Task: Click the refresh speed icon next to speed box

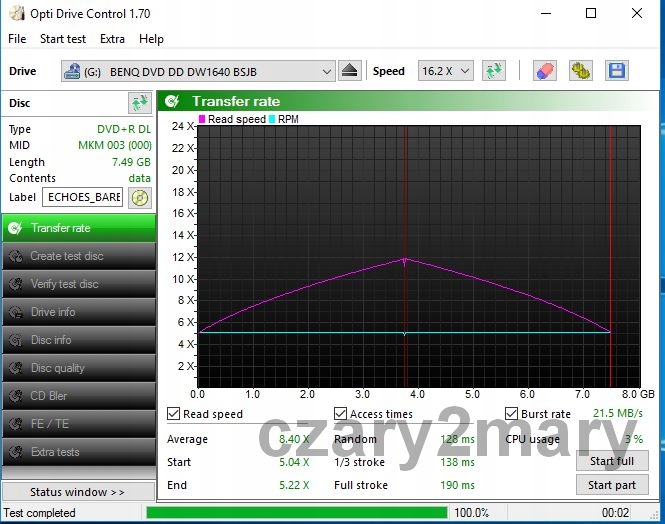Action: (x=493, y=71)
